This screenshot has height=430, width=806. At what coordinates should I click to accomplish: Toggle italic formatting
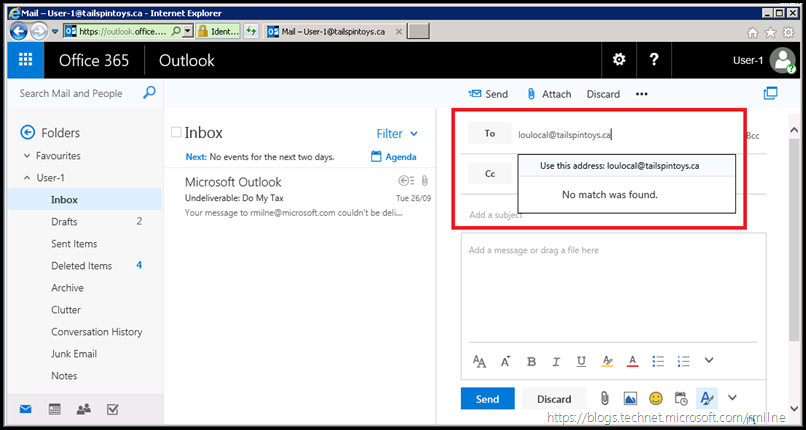pos(556,361)
